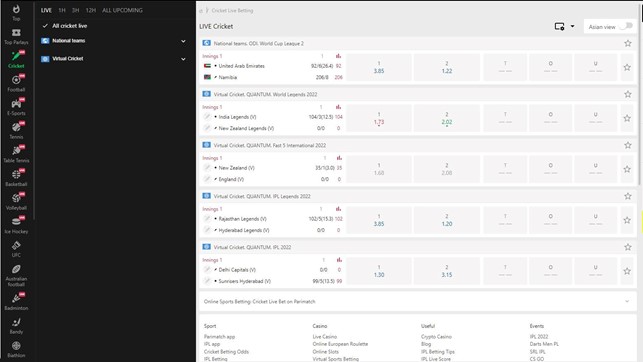643x362 pixels.
Task: Open Top Parlays in sidebar
Action: (16, 36)
